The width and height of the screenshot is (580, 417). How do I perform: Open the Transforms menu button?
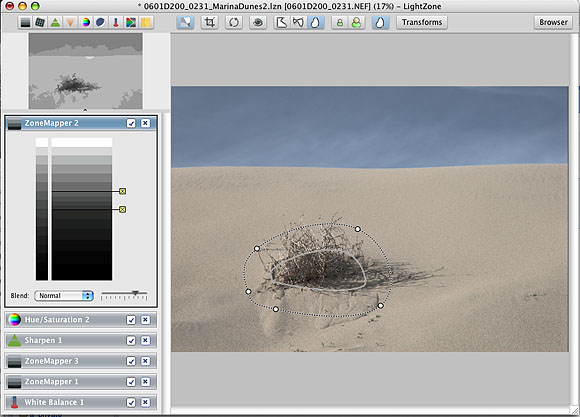tap(422, 22)
